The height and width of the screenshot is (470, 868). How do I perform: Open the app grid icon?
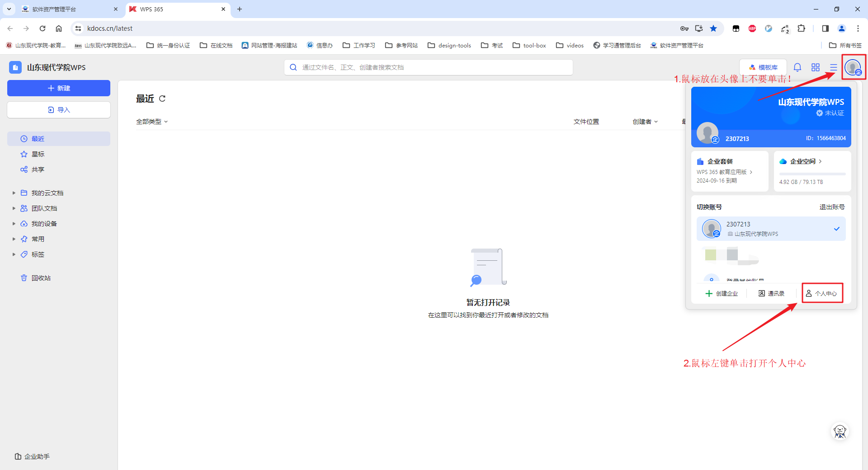(816, 67)
